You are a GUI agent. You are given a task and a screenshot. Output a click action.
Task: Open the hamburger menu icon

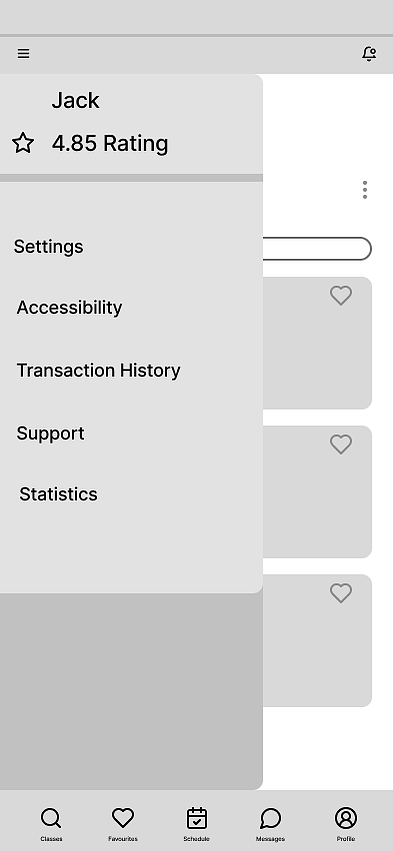(23, 54)
